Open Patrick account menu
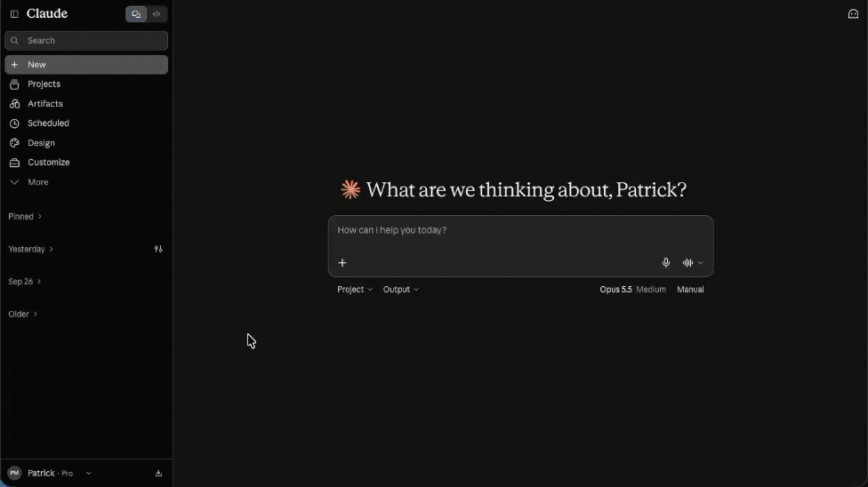This screenshot has width=868, height=487. pyautogui.click(x=50, y=473)
